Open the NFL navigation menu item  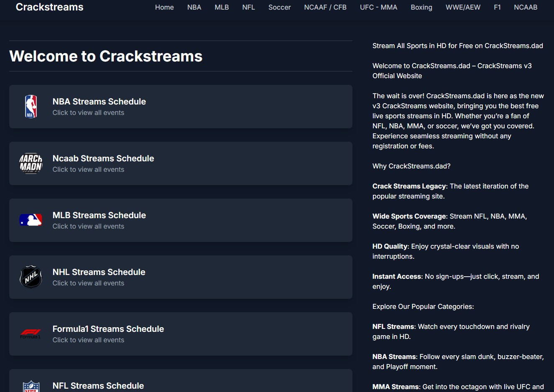click(x=249, y=7)
